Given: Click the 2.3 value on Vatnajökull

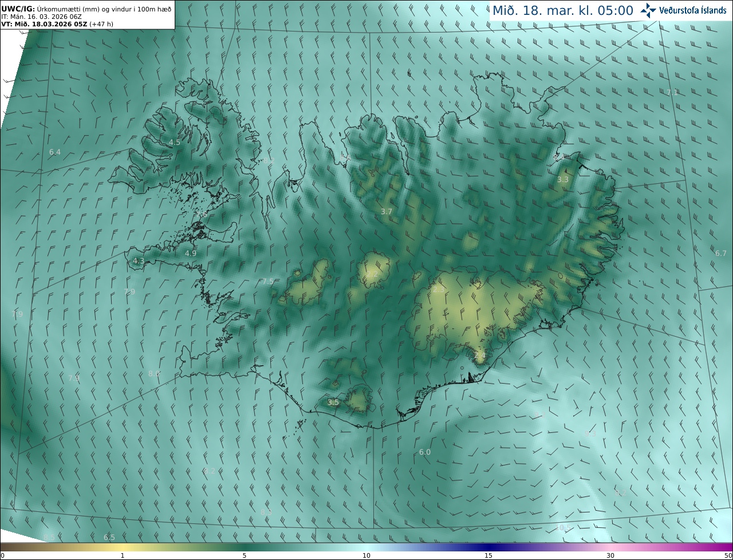Looking at the screenshot, I should click(x=438, y=290).
